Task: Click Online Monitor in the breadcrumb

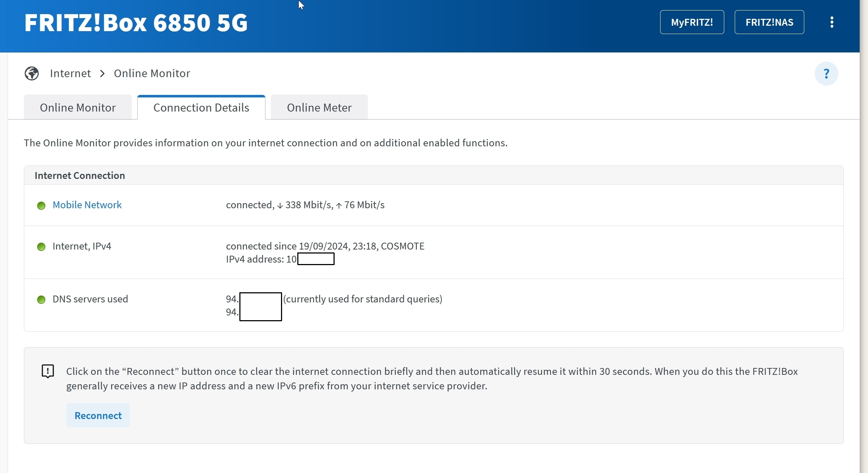Action: click(x=152, y=74)
